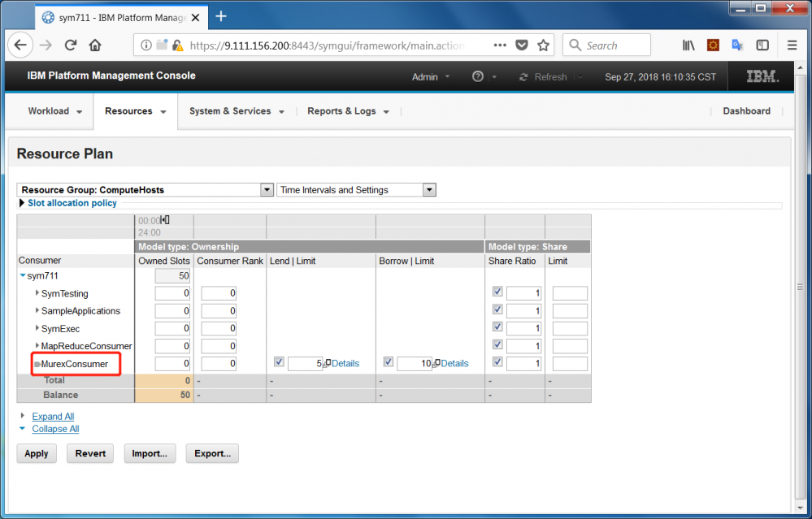The width and height of the screenshot is (812, 519).
Task: Toggle Share Ratio checkbox for SymExec
Action: [497, 327]
